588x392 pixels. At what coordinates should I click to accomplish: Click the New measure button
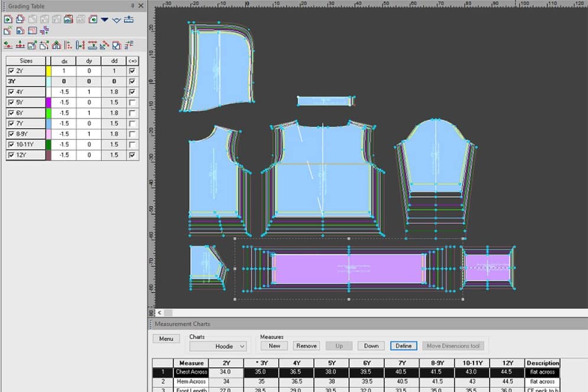[x=274, y=346]
